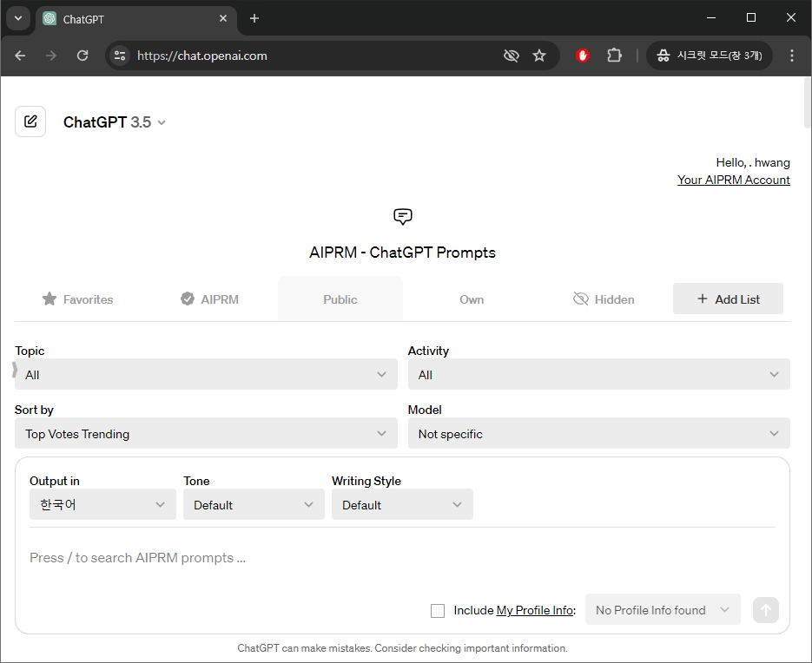Viewport: 812px width, 663px height.
Task: Start a new chat with the edit icon
Action: [x=30, y=121]
